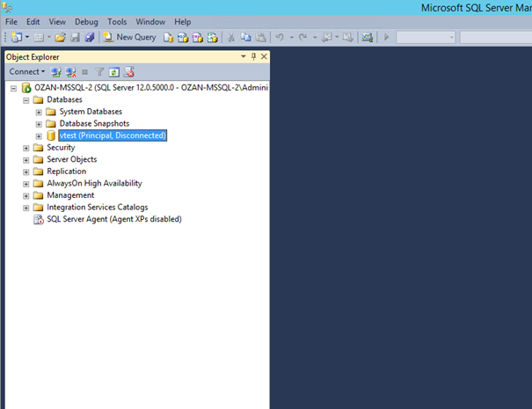
Task: Click the Connect Object Explorer icon
Action: click(x=56, y=71)
